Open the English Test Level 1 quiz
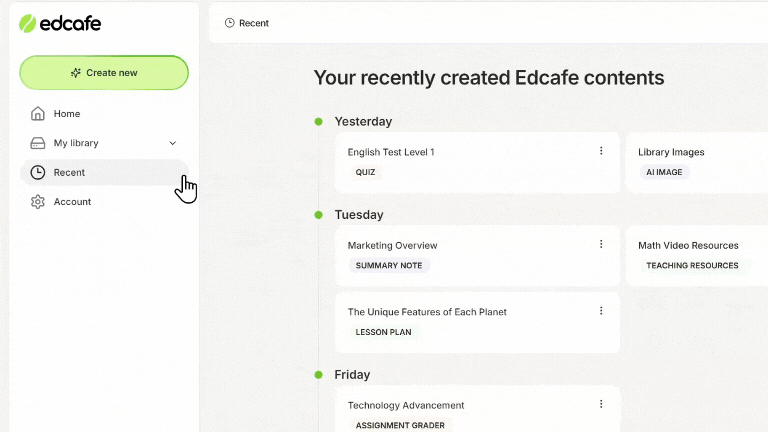The width and height of the screenshot is (768, 432). coord(477,163)
